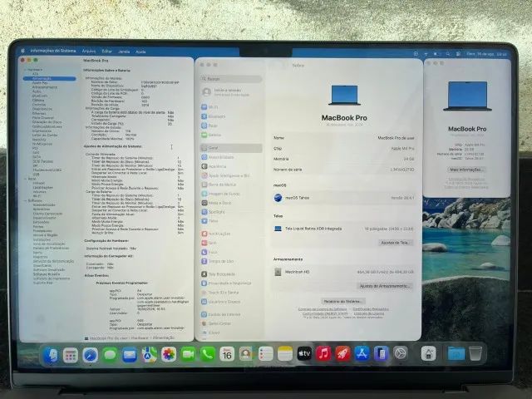Open the Janela menu
The image size is (532, 399).
pos(124,52)
